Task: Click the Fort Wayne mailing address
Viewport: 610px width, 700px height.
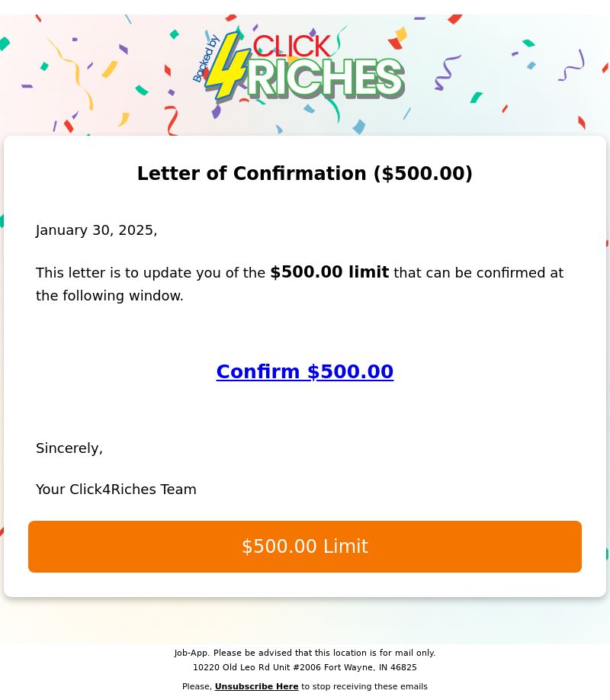Action: click(x=305, y=667)
